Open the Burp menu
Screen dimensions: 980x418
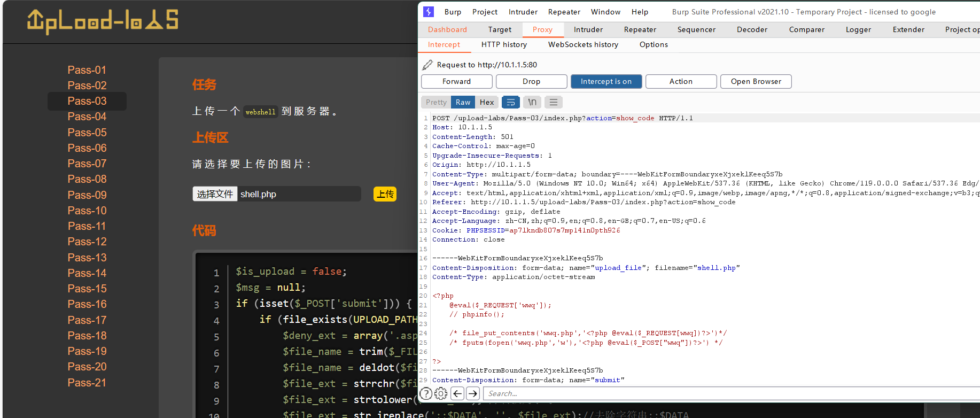pos(453,12)
